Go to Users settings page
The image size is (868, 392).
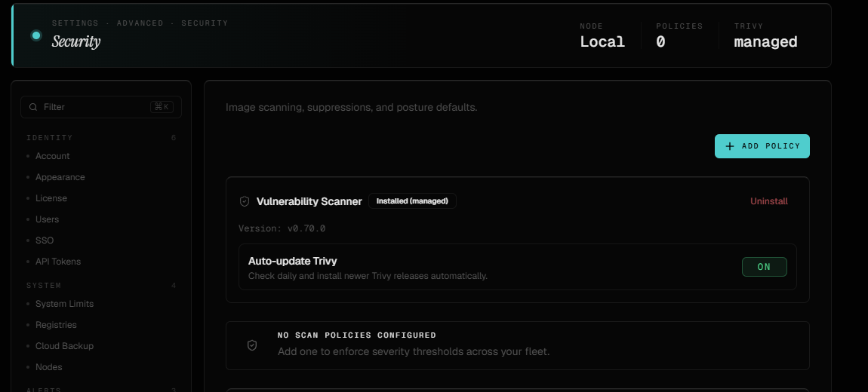coord(47,219)
